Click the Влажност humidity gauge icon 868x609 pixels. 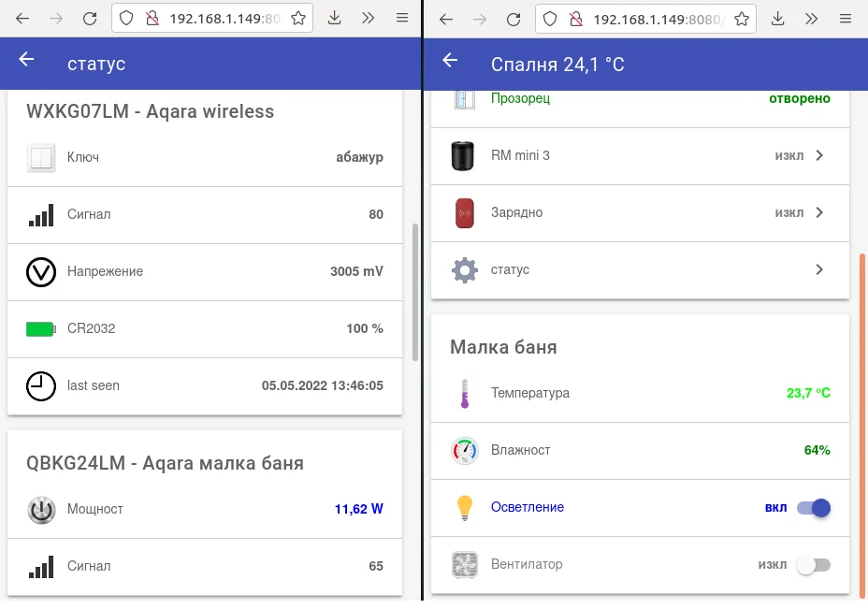[x=465, y=451]
